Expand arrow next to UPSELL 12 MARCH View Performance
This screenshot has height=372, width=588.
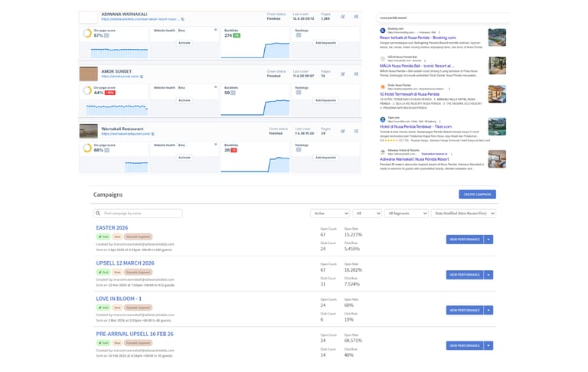(x=488, y=275)
